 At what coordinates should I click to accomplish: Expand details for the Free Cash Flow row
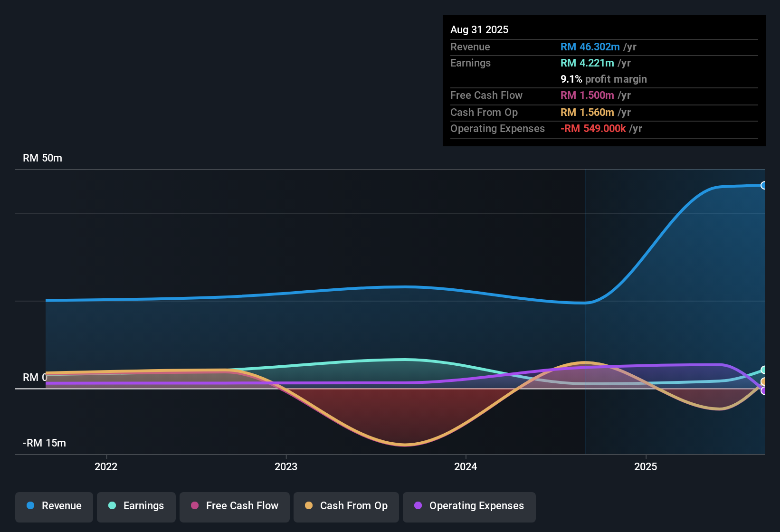(486, 95)
